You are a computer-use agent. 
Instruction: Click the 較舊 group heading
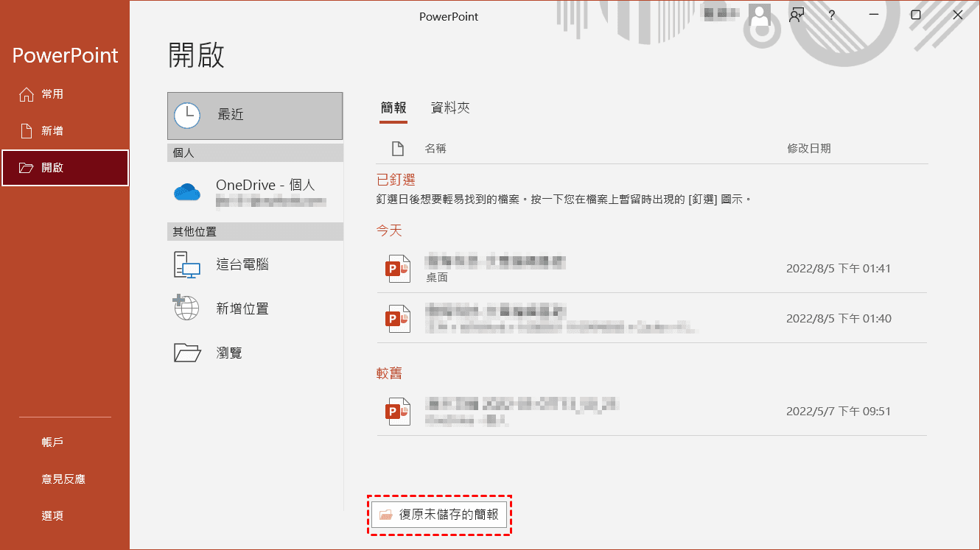click(x=390, y=374)
